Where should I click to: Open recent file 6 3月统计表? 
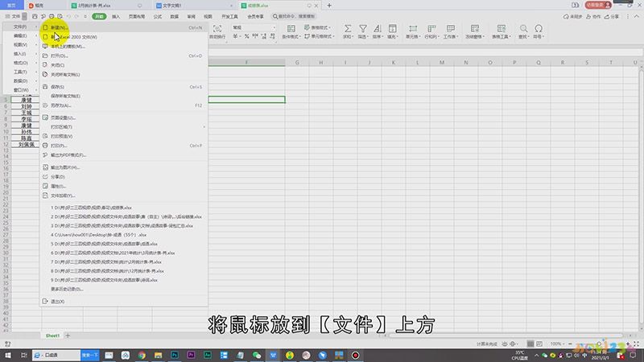point(113,253)
